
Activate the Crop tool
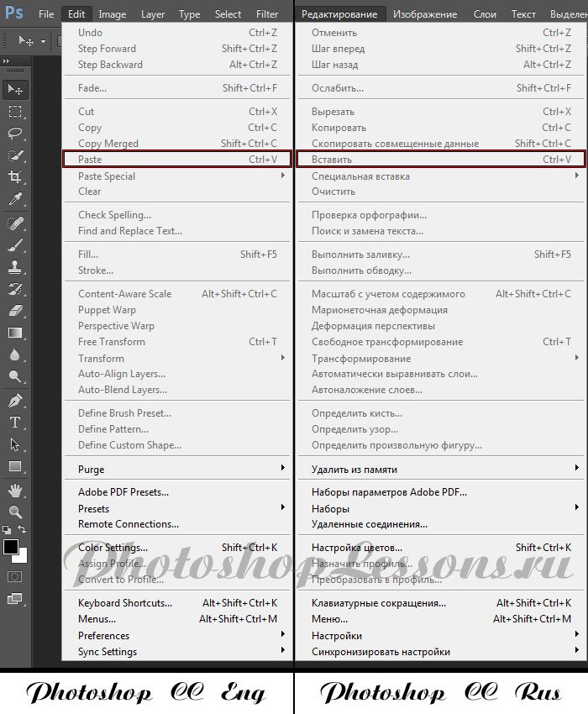[15, 177]
